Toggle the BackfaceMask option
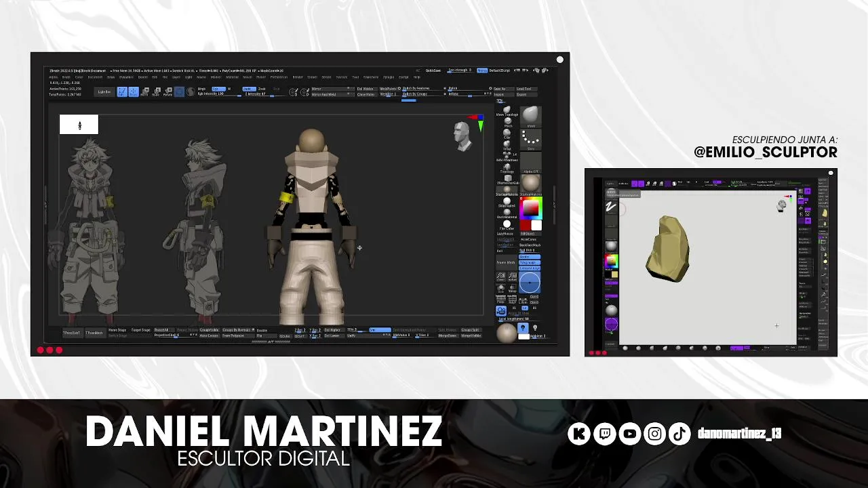The height and width of the screenshot is (488, 868). tap(530, 245)
